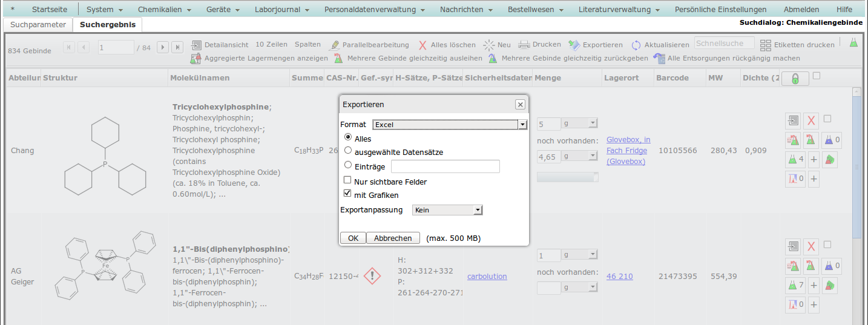Open the Chemikalien menu

coord(164,10)
